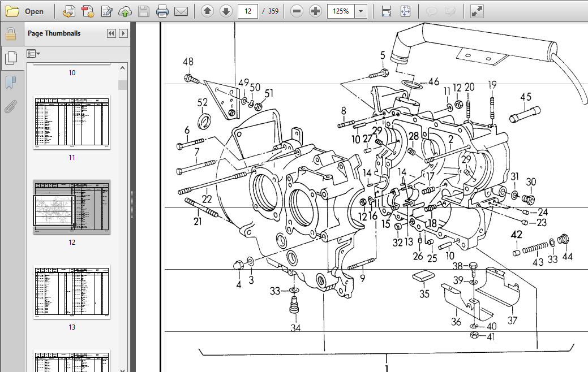Click the Save floppy disk icon
588x372 pixels.
144,11
